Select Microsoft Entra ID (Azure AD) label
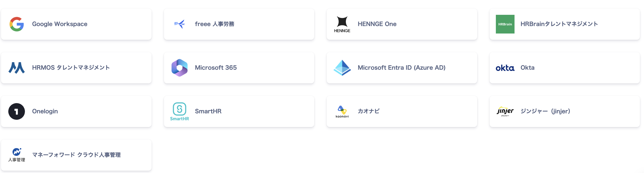The width and height of the screenshot is (644, 173). pos(401,68)
